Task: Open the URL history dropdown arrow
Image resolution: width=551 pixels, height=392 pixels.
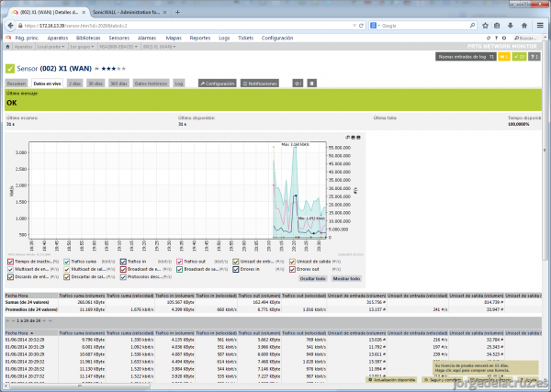Action: pos(354,26)
